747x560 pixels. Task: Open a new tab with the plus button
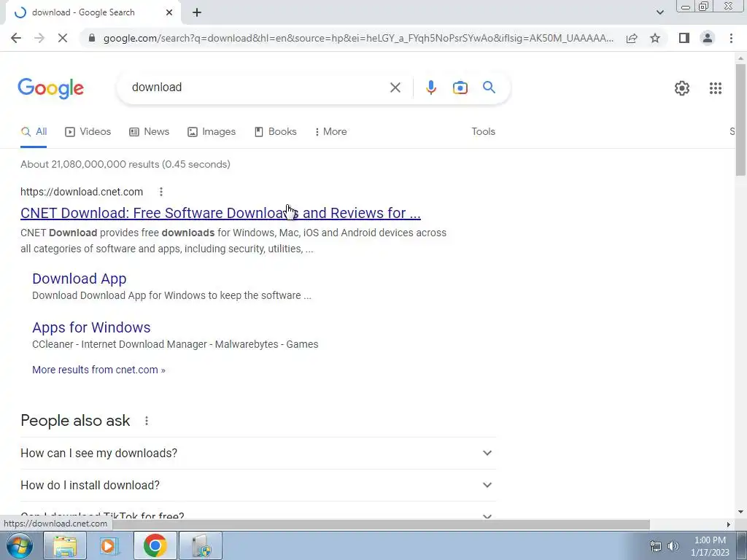(197, 13)
